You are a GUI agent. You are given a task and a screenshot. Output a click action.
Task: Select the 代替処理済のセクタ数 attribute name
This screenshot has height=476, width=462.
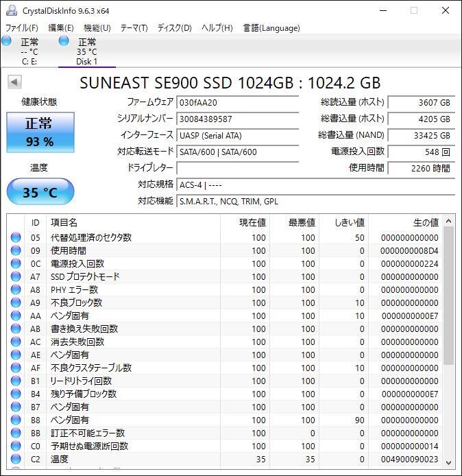click(x=91, y=237)
